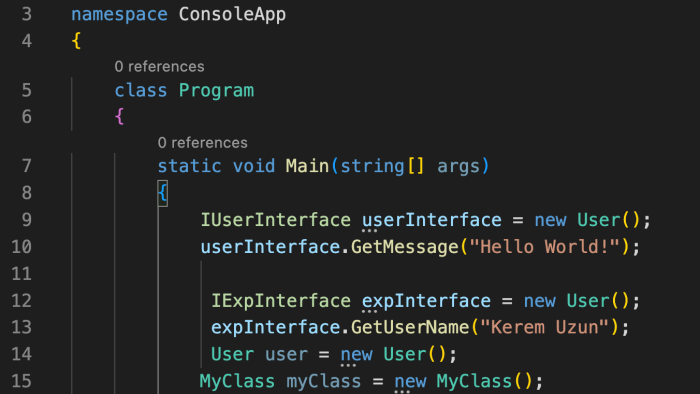Viewport: 700px width, 394px height.
Task: Click 'expInterface' at start of line 13
Action: (275, 328)
